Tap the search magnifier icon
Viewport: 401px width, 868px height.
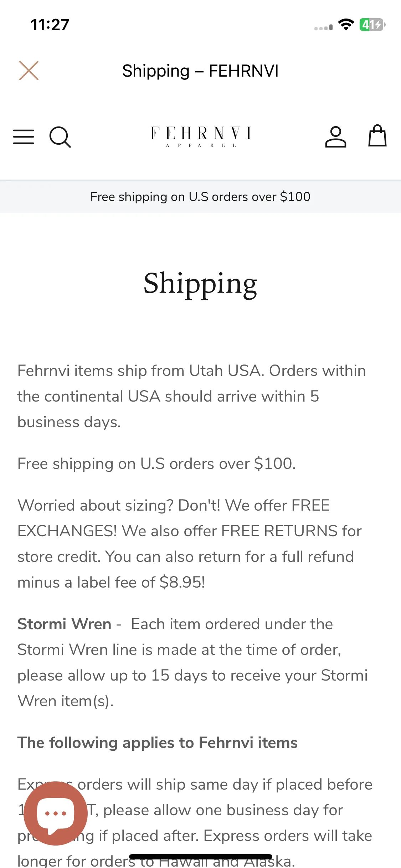[60, 137]
